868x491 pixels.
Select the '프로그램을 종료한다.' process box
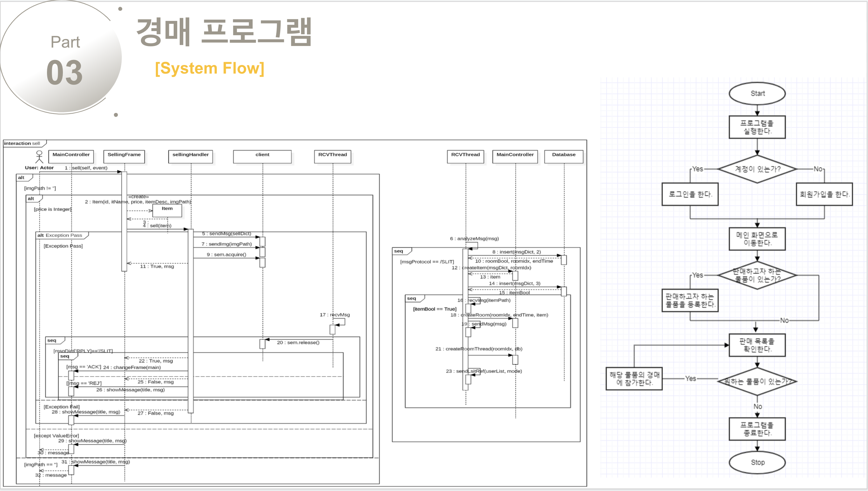point(757,429)
